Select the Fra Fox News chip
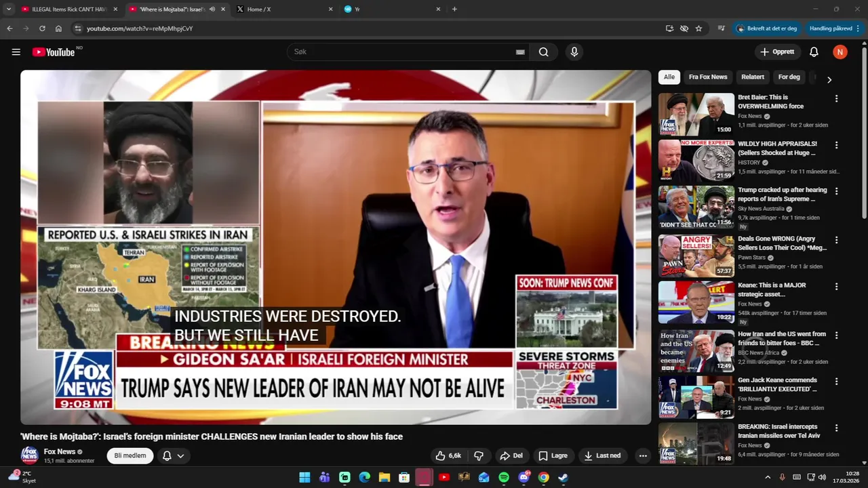 coord(708,77)
